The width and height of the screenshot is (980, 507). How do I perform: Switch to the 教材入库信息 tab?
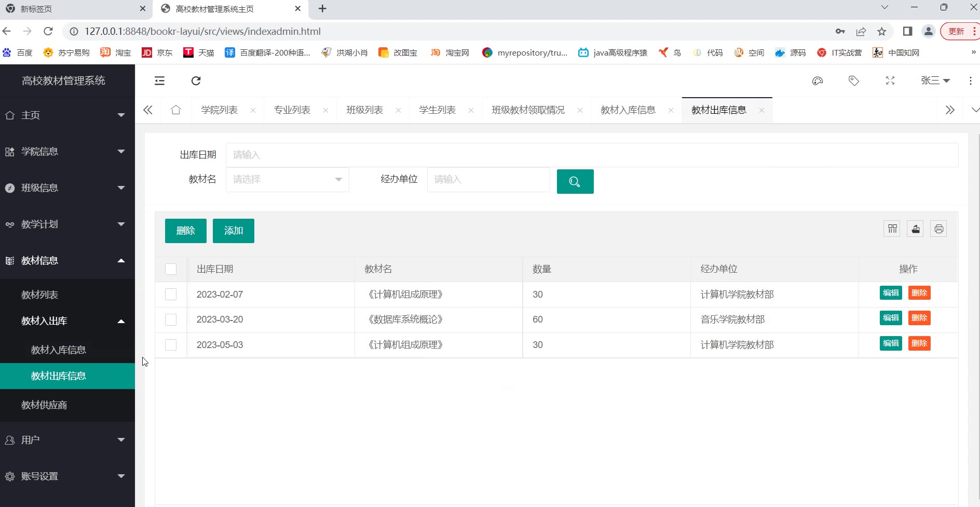click(628, 110)
